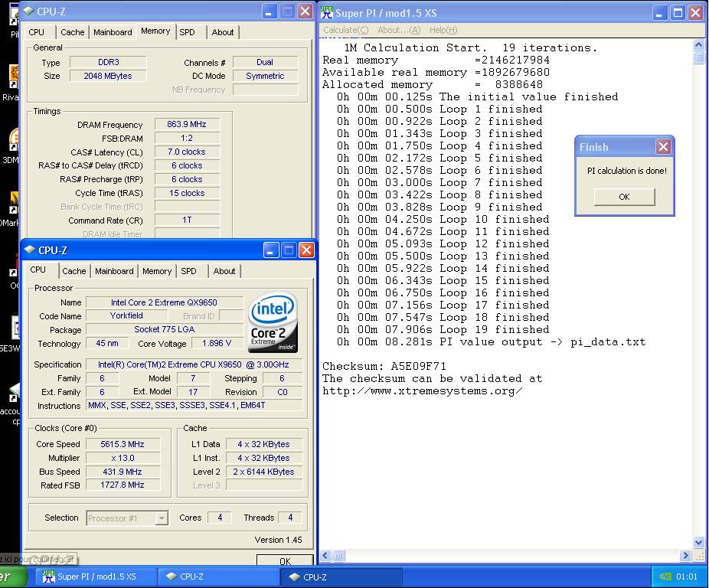Activate second CPU-Z taskbar button
Viewport: 709px width, 588px height.
[341, 577]
